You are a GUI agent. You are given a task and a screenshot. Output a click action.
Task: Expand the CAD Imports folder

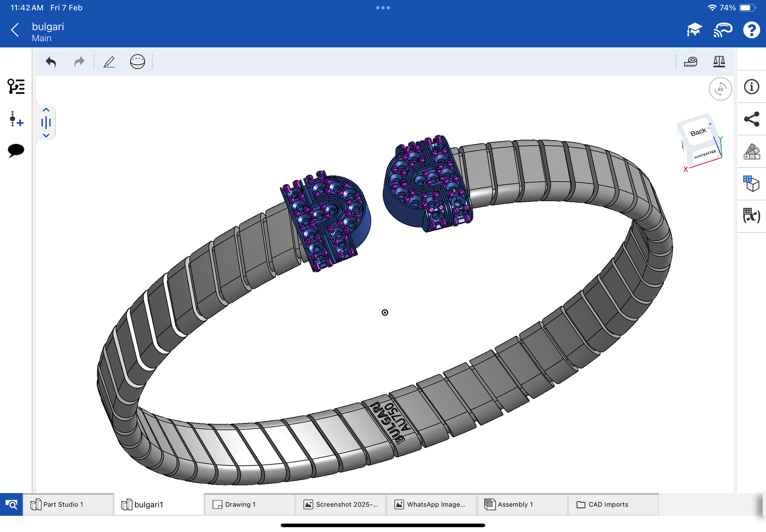[x=608, y=504]
